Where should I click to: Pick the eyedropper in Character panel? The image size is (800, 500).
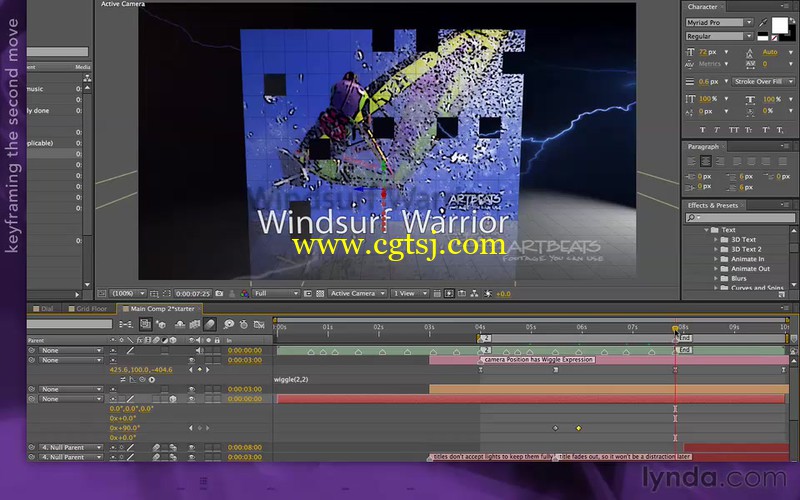click(x=763, y=22)
